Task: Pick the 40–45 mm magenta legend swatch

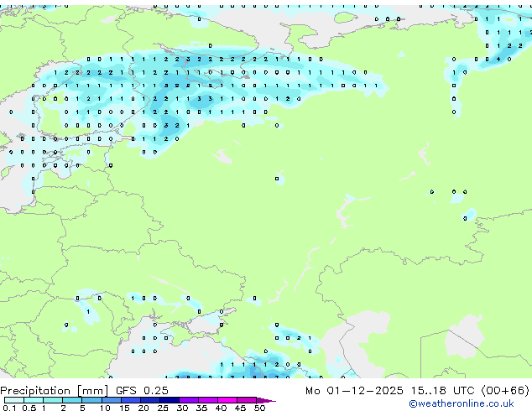Action: click(x=227, y=400)
